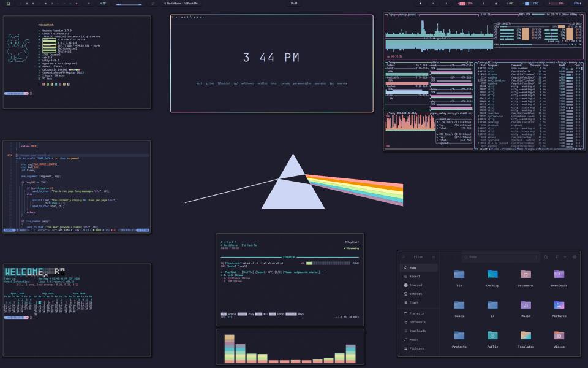This screenshot has height=368, width=588.
Task: Open the Documents folder icon in Files grid
Action: [526, 275]
